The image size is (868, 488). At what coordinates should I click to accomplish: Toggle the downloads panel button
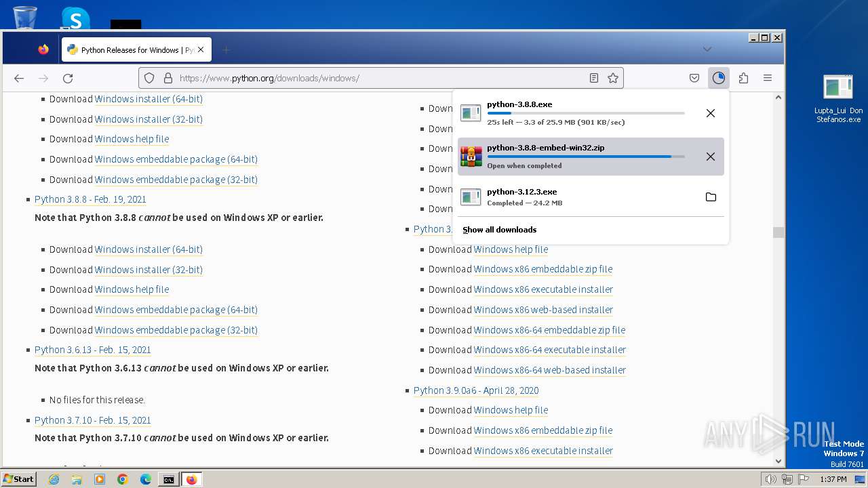point(719,78)
